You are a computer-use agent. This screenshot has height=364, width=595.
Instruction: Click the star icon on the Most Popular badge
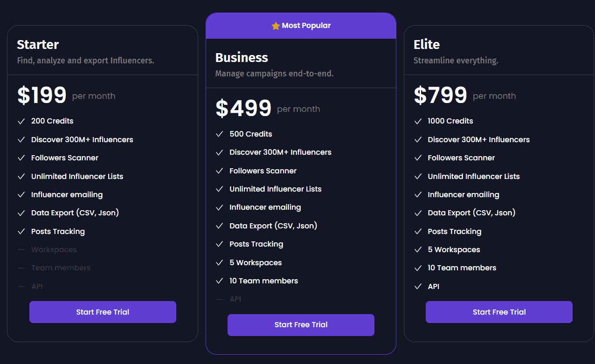(275, 26)
